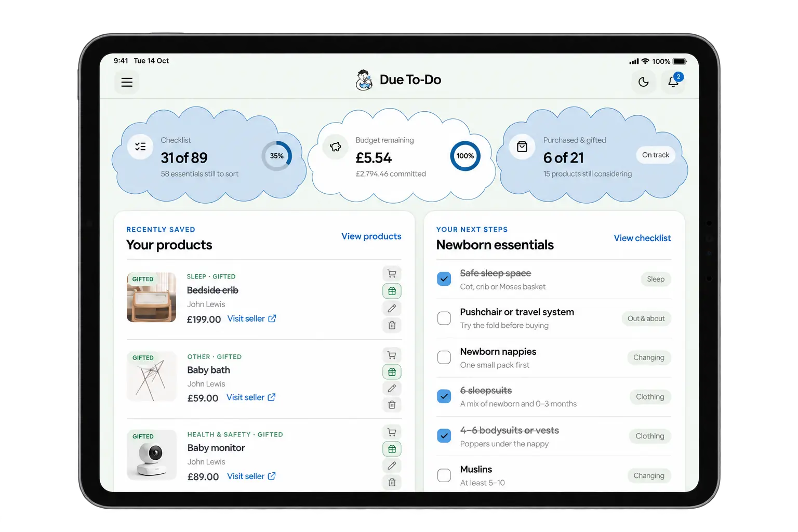The image size is (798, 532).
Task: Click Out & about tag on Pushchair
Action: [646, 318]
